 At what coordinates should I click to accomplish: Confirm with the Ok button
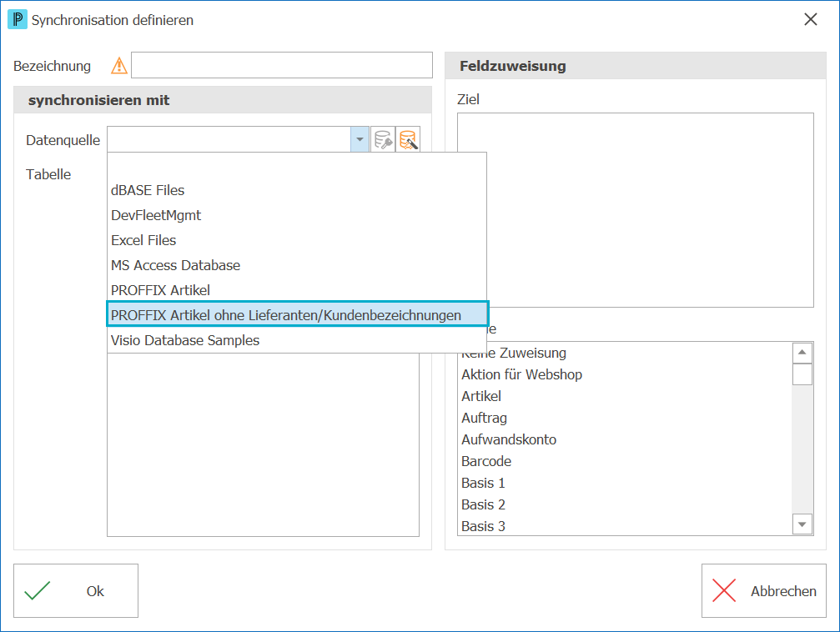(x=76, y=591)
